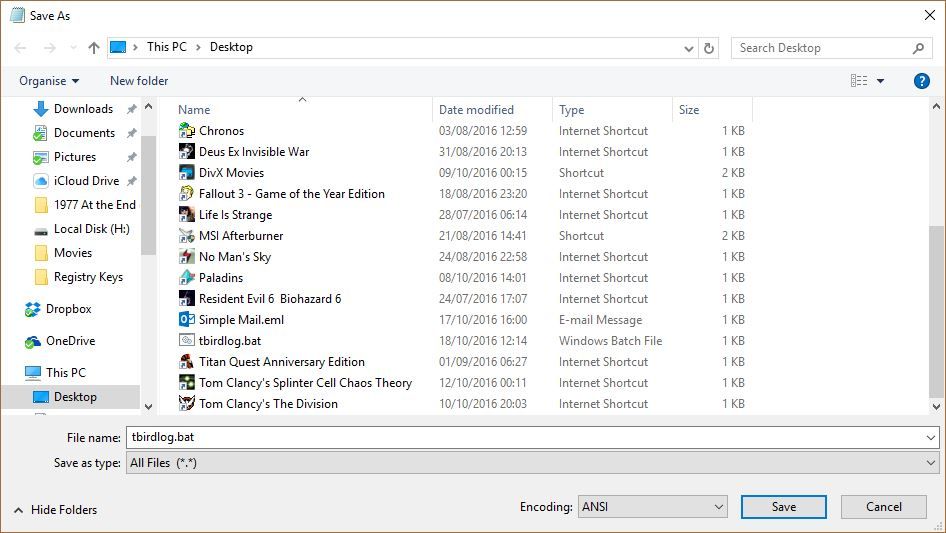
Task: Click the iCloud Drive cloud icon
Action: click(x=40, y=180)
